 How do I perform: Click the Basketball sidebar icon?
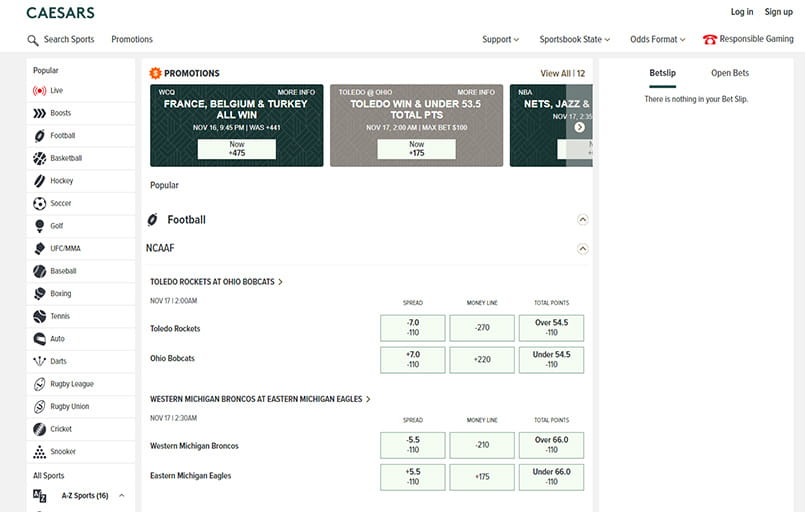click(40, 158)
